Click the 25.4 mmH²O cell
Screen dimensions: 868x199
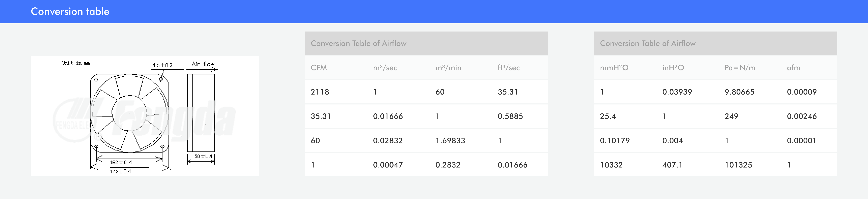coord(608,116)
